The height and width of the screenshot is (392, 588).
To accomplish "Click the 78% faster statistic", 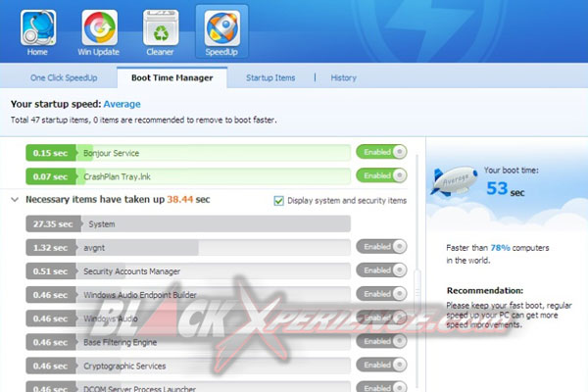I will [500, 248].
